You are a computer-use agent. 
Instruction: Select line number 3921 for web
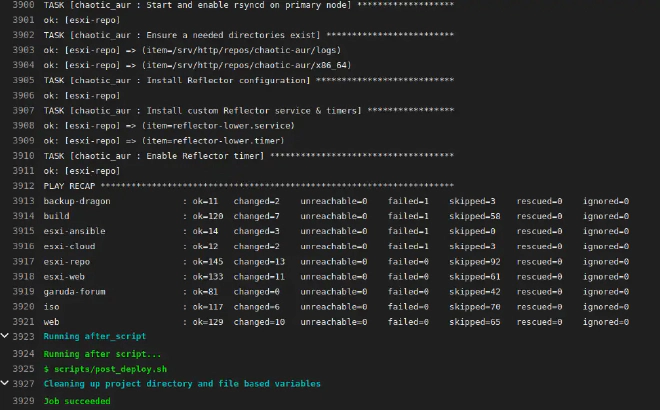20,322
